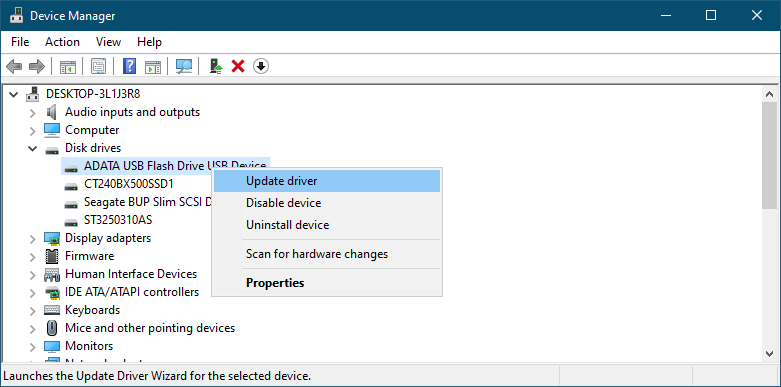
Task: Click the Keyboards category icon
Action: [52, 310]
